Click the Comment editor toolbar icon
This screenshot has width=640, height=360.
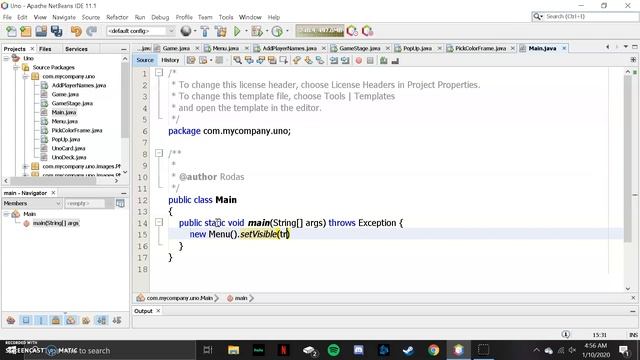point(383,60)
